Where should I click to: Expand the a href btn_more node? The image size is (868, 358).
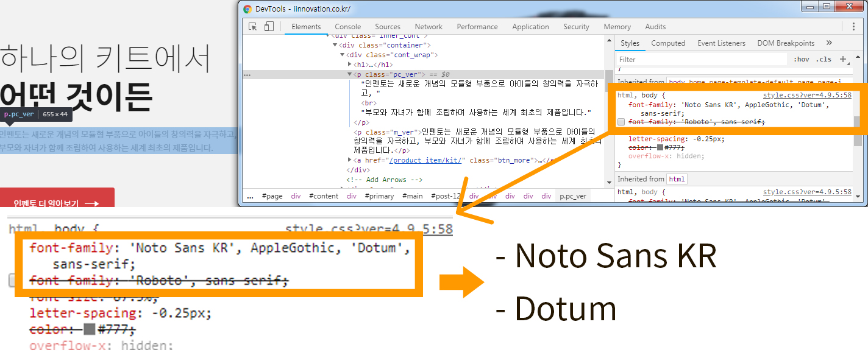(349, 160)
